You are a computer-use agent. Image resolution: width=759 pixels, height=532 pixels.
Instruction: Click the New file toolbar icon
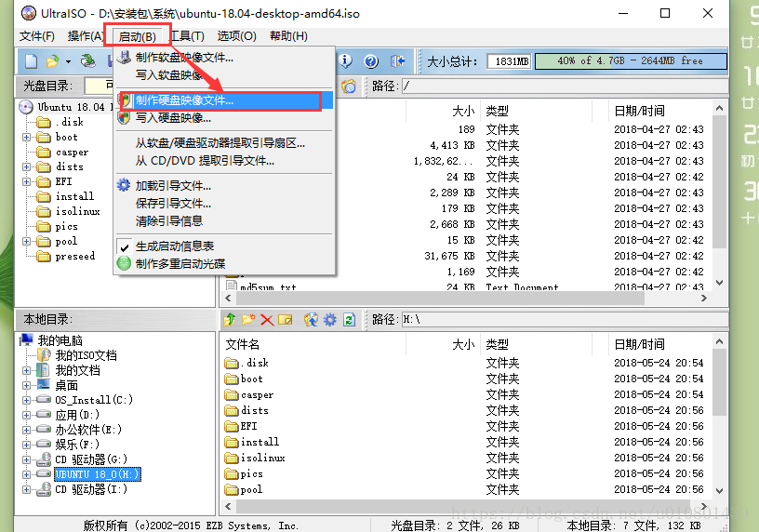tap(32, 61)
